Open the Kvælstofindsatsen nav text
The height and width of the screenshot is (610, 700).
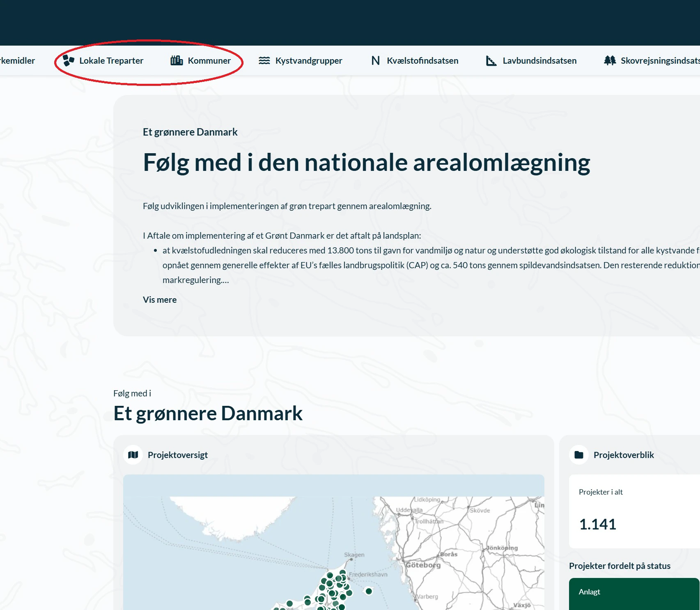coord(422,61)
